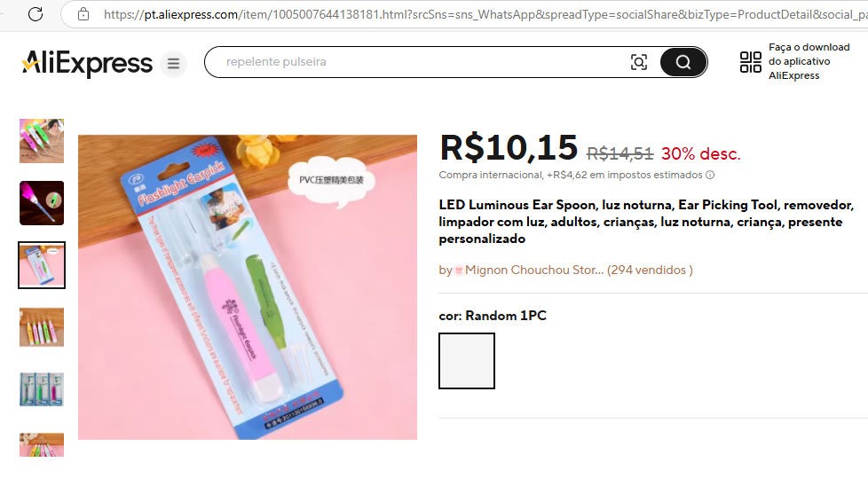This screenshot has width=868, height=478.
Task: Click the image search camera icon
Action: point(639,62)
